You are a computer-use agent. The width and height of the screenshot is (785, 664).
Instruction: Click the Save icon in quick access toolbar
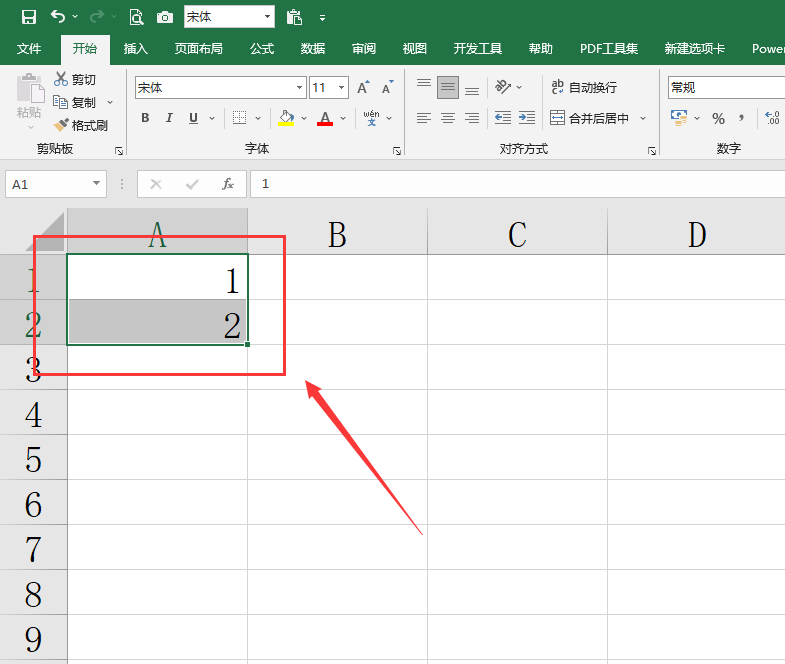pyautogui.click(x=29, y=18)
